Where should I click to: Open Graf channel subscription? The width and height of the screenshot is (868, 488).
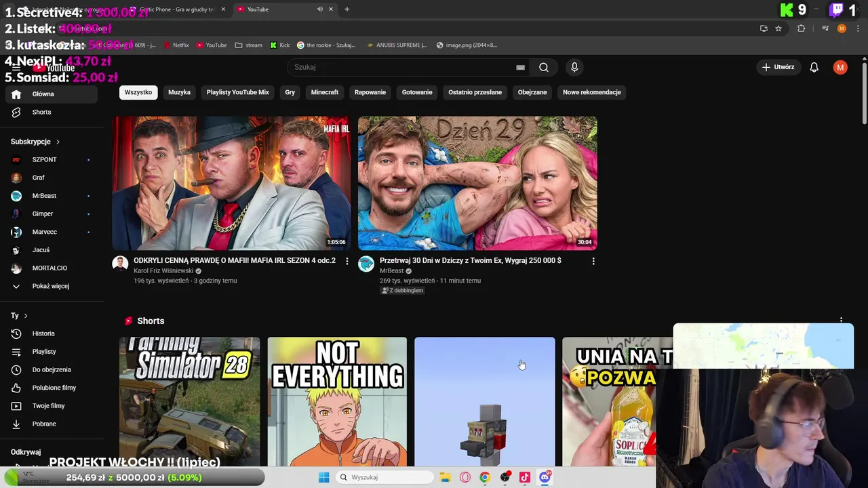pos(52,178)
